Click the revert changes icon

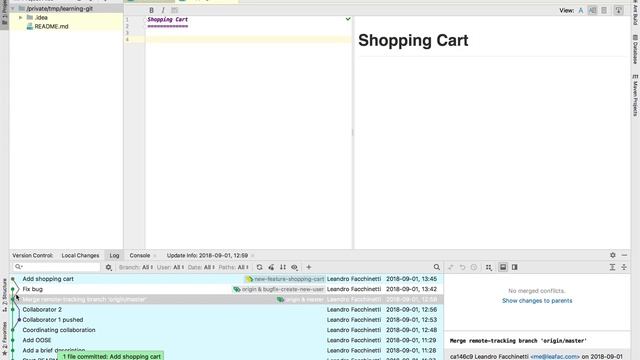[x=462, y=267]
